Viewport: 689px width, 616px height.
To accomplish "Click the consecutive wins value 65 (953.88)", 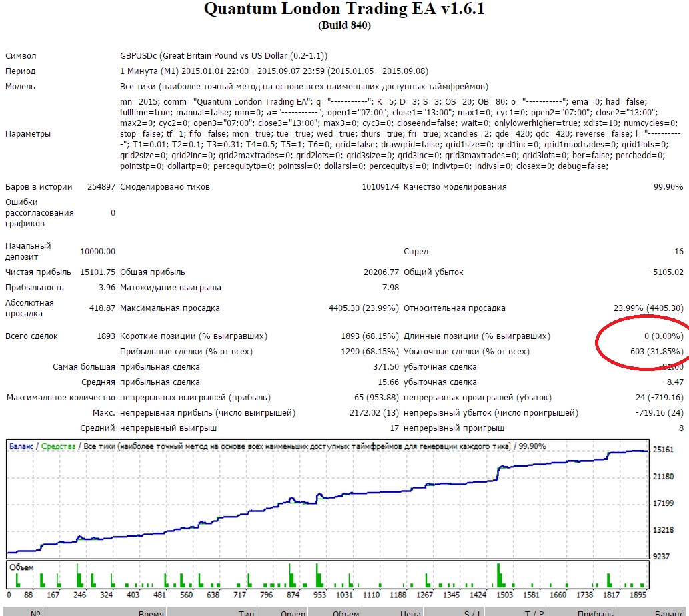I will pos(376,398).
